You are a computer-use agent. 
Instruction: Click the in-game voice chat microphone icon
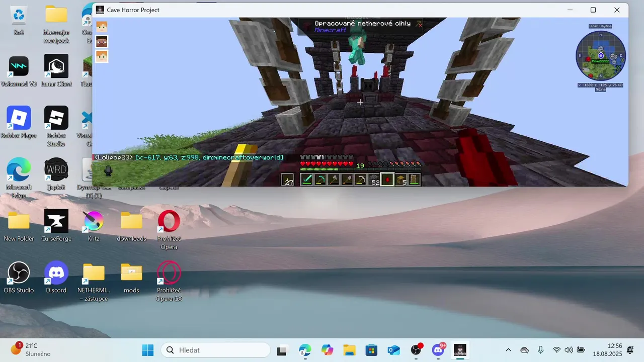108,171
